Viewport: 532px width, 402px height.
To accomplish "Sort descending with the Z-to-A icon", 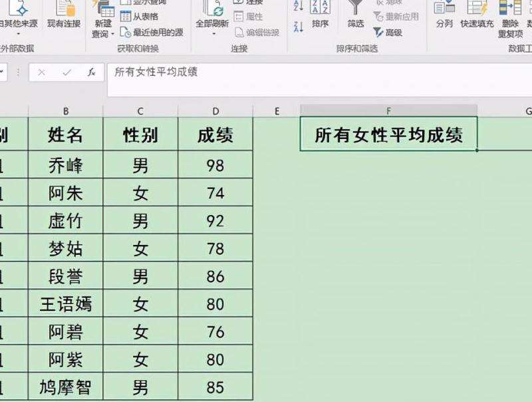I will click(298, 27).
